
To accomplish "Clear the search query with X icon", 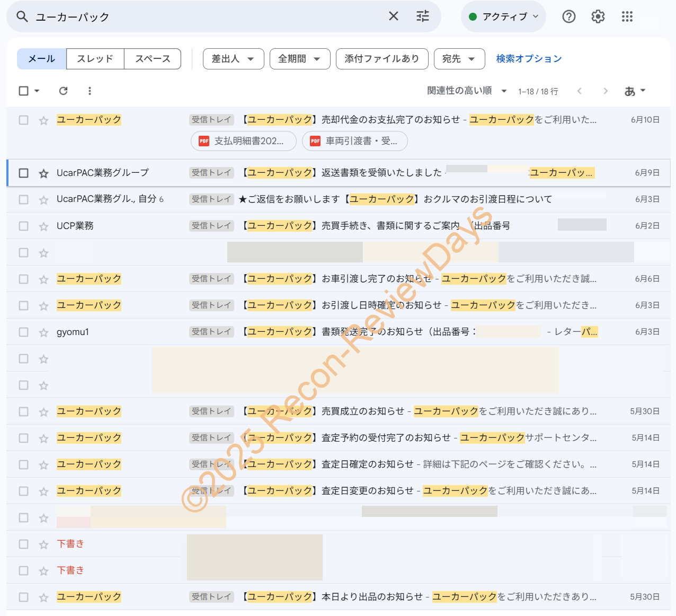I will pos(393,16).
